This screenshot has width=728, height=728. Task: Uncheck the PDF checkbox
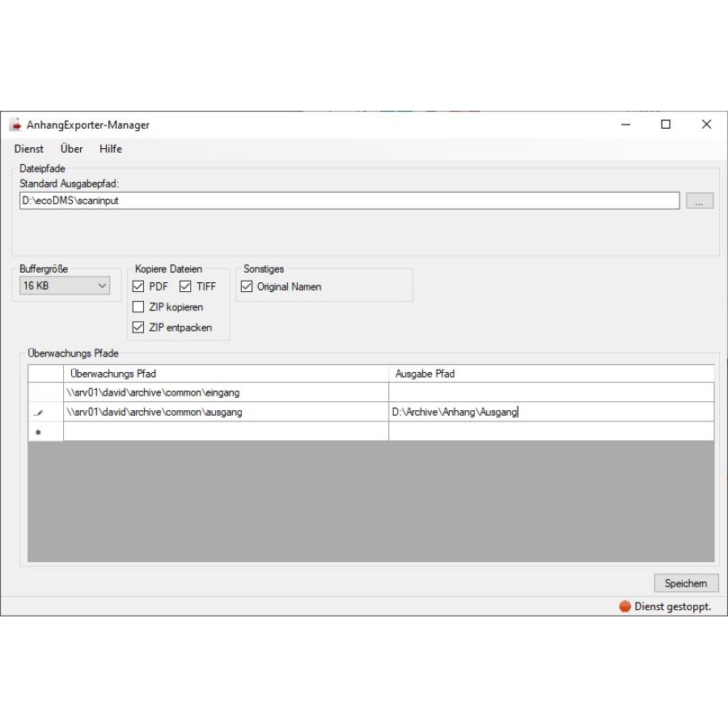click(x=138, y=286)
